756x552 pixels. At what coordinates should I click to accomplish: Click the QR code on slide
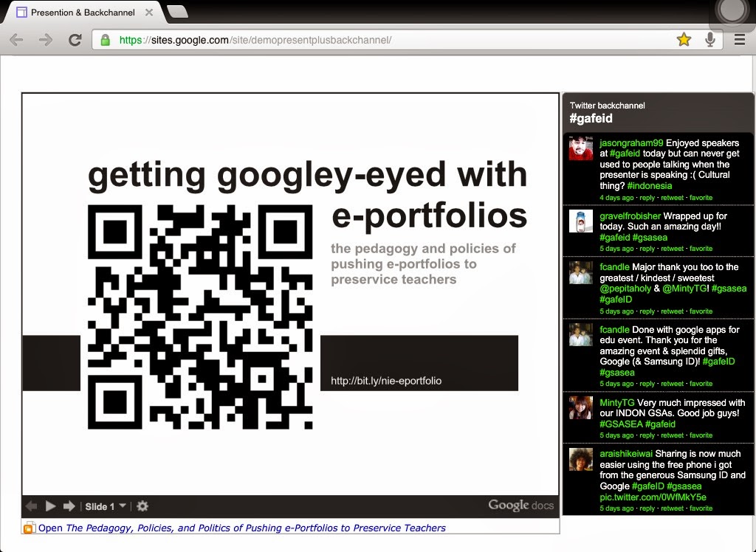click(200, 317)
